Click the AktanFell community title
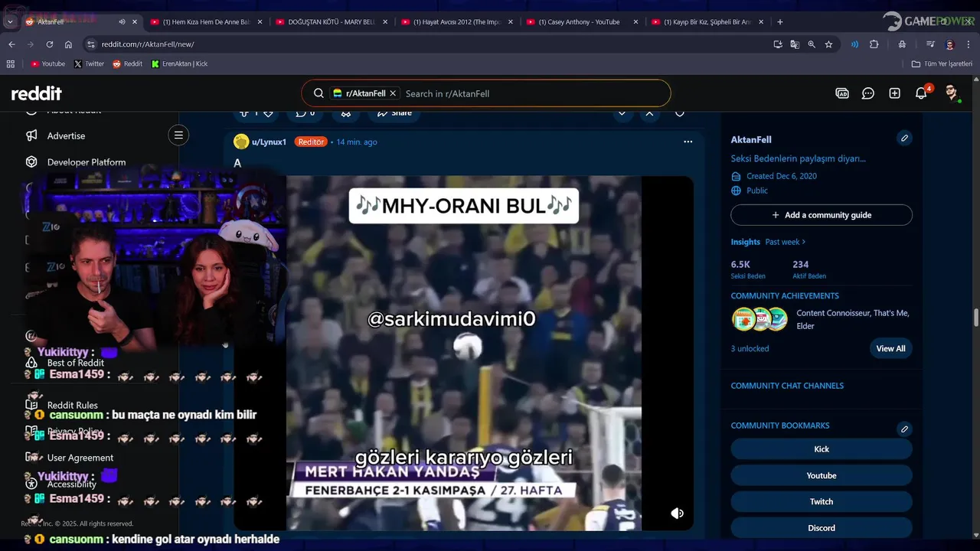Viewport: 980px width, 551px height. [751, 139]
